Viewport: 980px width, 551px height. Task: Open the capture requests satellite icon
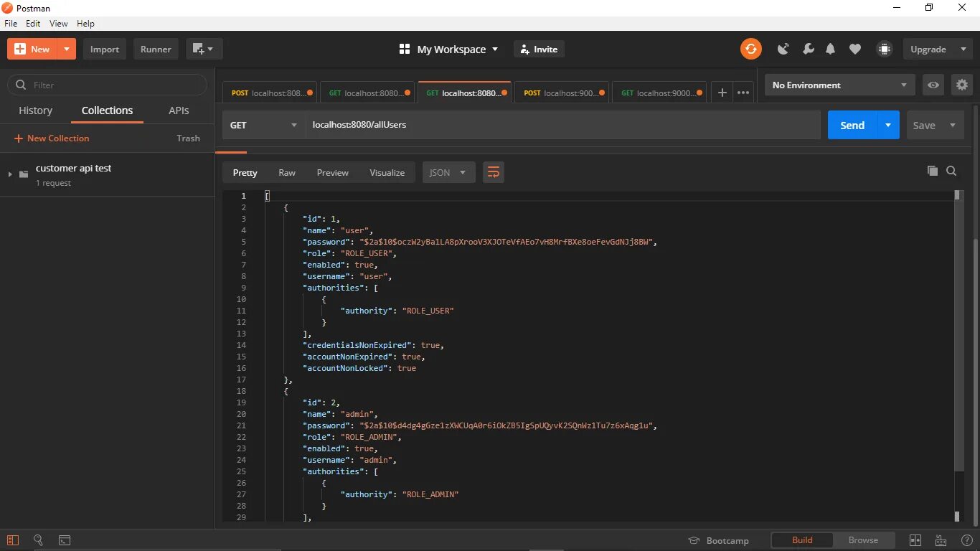[783, 49]
